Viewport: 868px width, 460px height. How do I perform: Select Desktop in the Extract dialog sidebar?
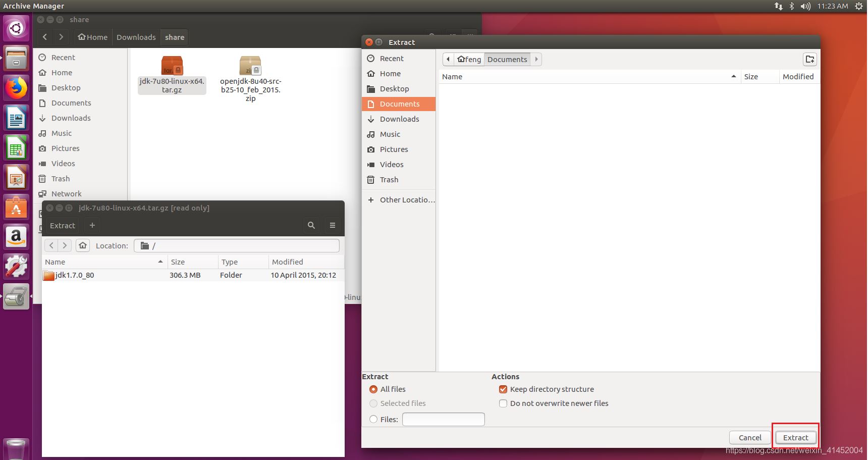pos(399,89)
